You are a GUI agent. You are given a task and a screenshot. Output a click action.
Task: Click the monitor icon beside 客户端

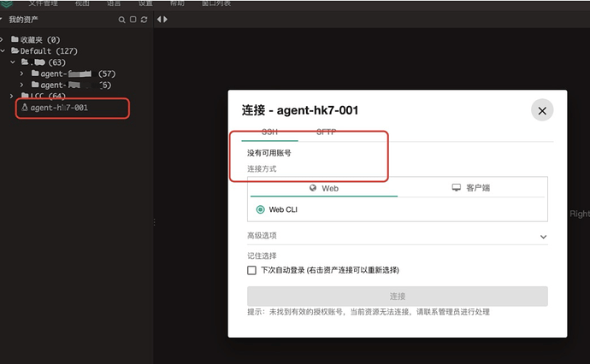pyautogui.click(x=456, y=188)
